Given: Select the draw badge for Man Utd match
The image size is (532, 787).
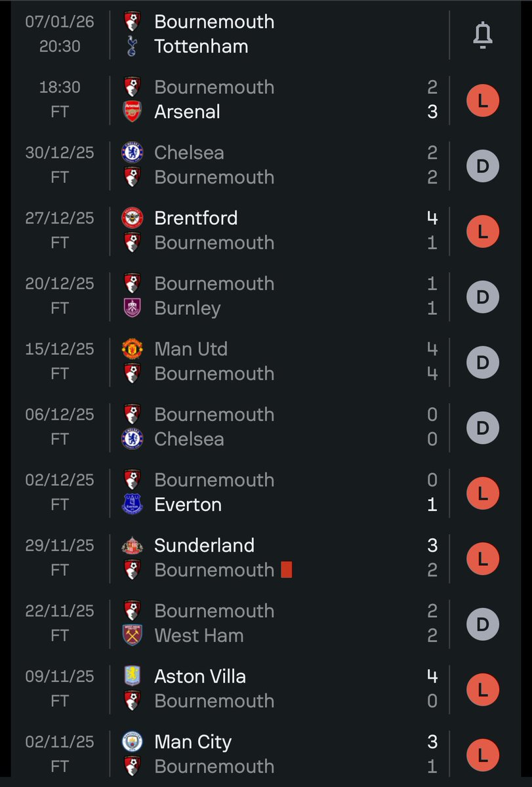Looking at the screenshot, I should (x=483, y=362).
